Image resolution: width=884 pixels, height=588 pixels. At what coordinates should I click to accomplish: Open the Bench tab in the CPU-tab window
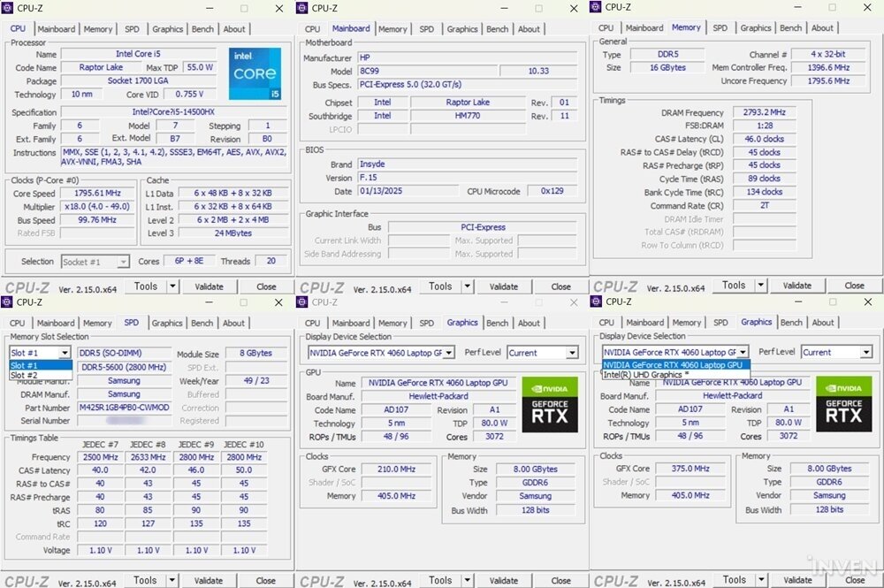click(x=203, y=29)
